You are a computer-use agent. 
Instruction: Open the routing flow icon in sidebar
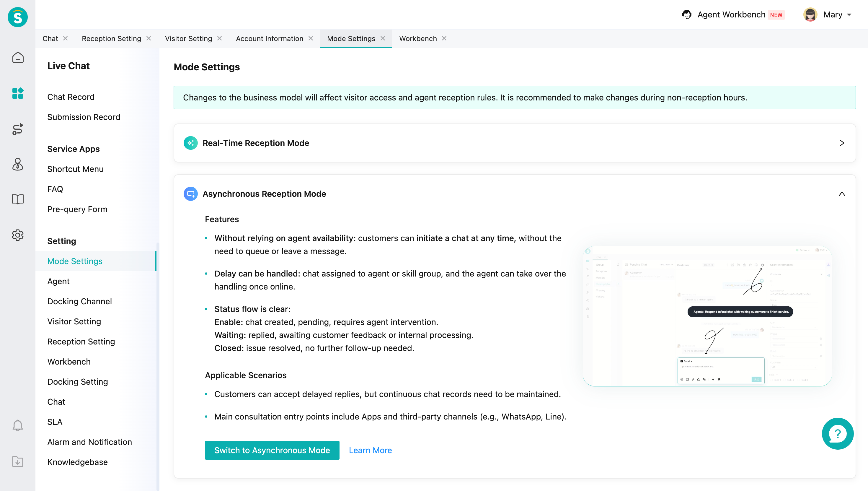pos(17,129)
